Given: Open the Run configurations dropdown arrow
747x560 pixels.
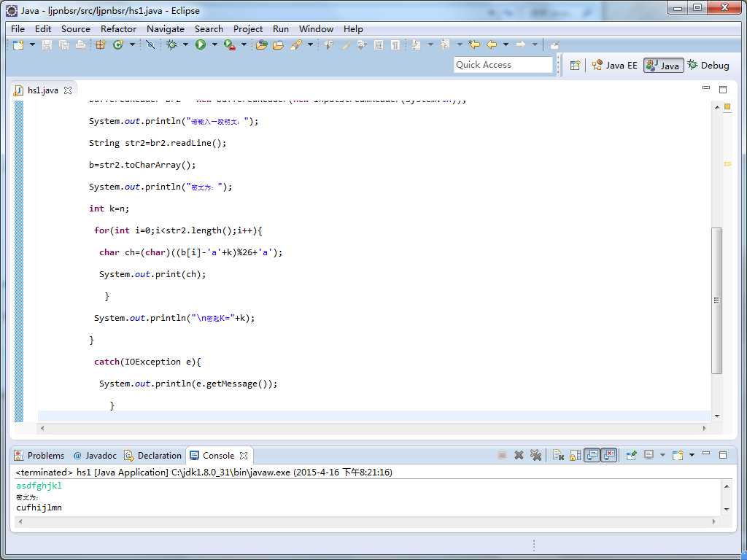Looking at the screenshot, I should pyautogui.click(x=214, y=44).
